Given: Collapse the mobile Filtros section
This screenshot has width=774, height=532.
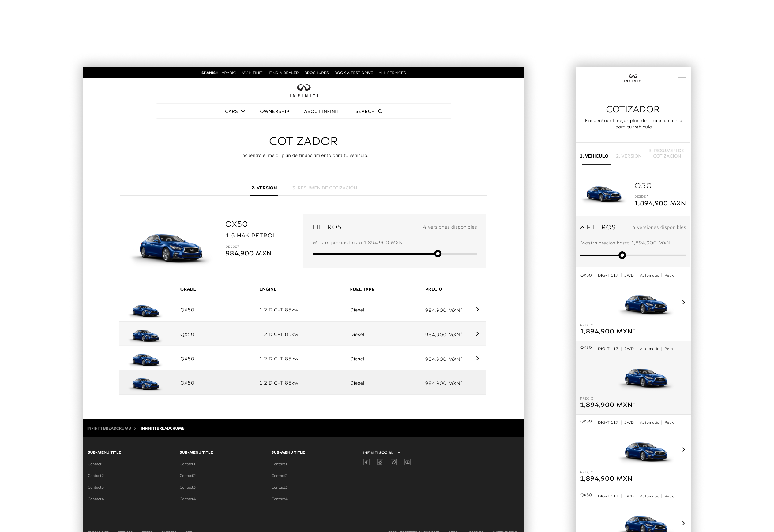Looking at the screenshot, I should (x=583, y=227).
